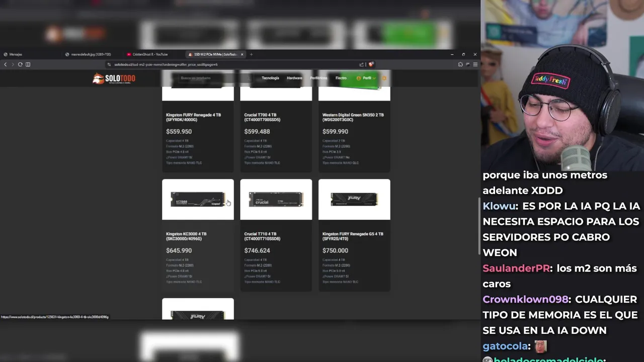Open the browser hamburger menu
This screenshot has width=644, height=362.
tap(475, 64)
